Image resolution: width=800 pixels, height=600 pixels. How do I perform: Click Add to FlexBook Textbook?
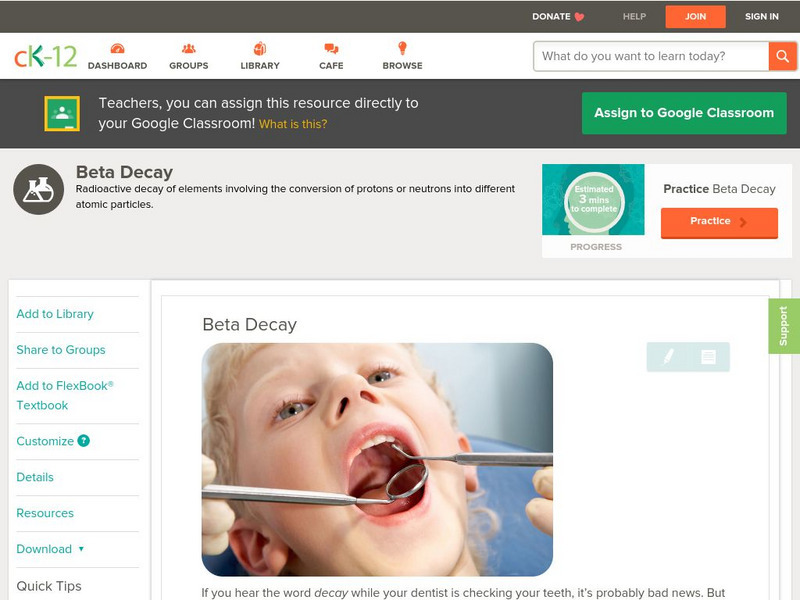[65, 395]
